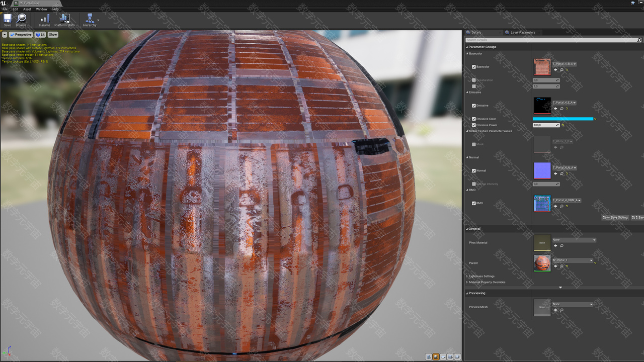Click the Parent material sphere thumbnail
The image size is (644, 362).
pos(542,263)
